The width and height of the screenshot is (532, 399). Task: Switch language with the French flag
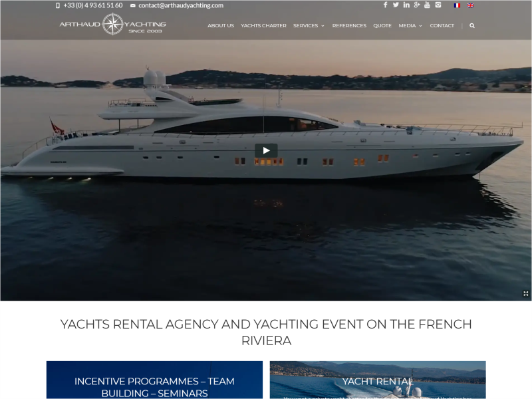(x=457, y=5)
